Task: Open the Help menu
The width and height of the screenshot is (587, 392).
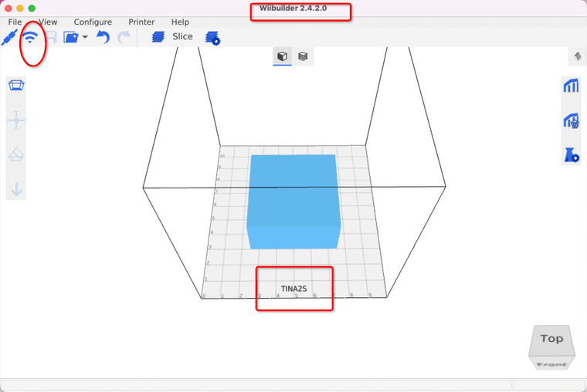Action: coord(180,22)
